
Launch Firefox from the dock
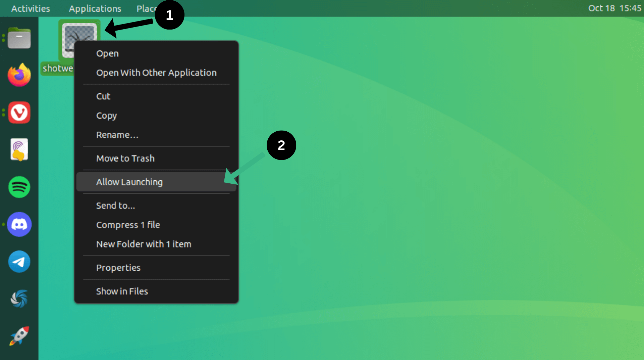coord(19,75)
